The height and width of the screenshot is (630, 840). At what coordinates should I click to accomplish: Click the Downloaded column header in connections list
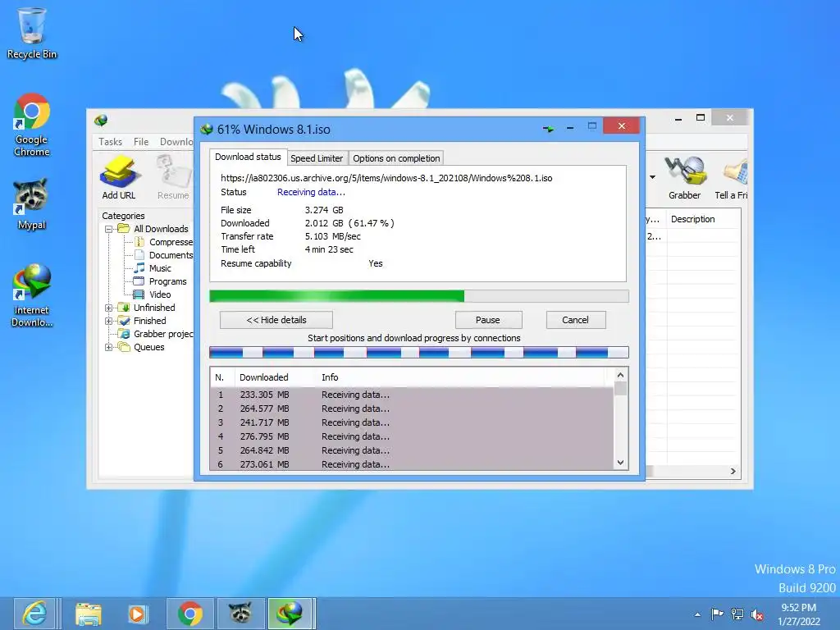pos(274,377)
